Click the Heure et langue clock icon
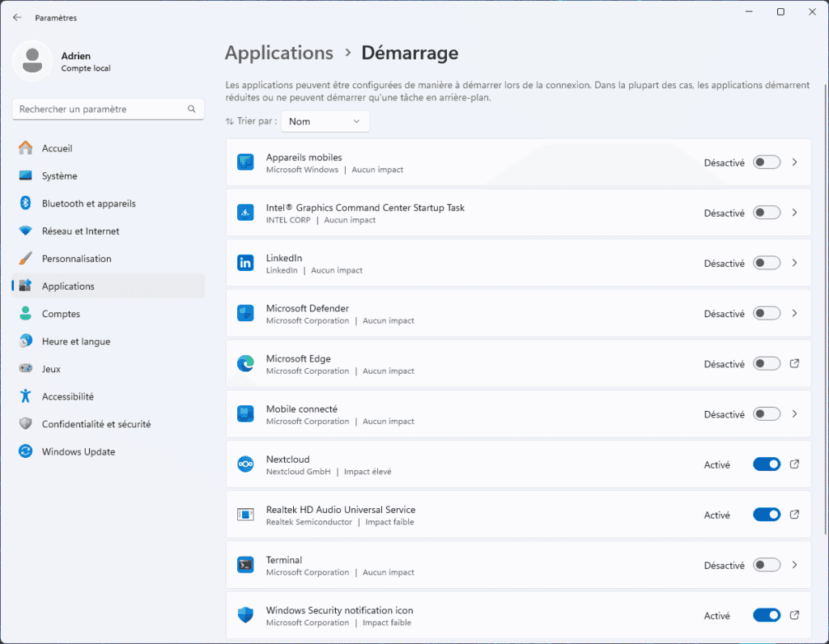829x644 pixels. (25, 341)
